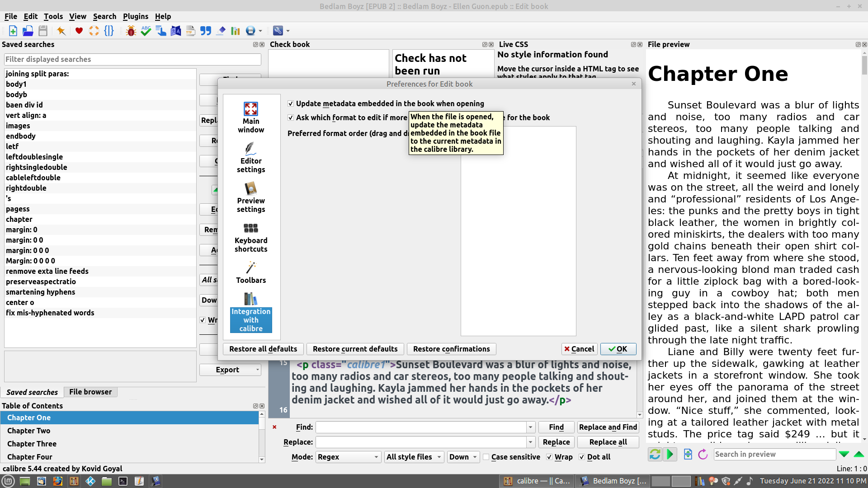Viewport: 868px width, 488px height.
Task: Click the new file toolbar icon
Action: (x=13, y=31)
